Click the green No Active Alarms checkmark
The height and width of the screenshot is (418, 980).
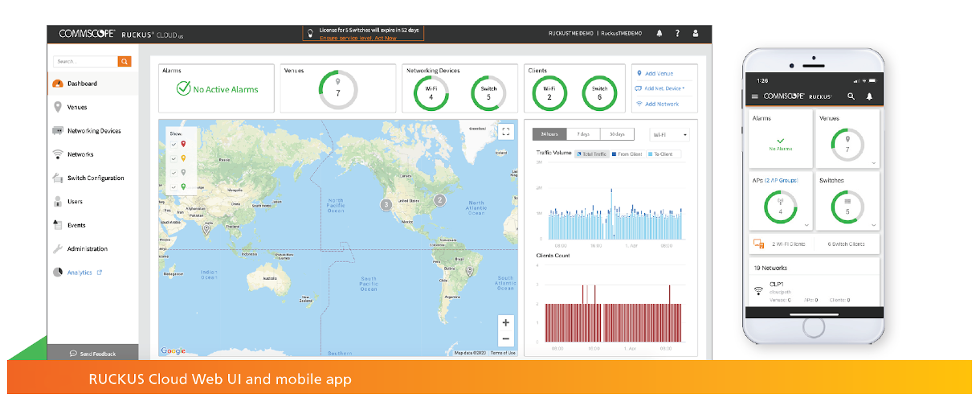click(x=183, y=88)
